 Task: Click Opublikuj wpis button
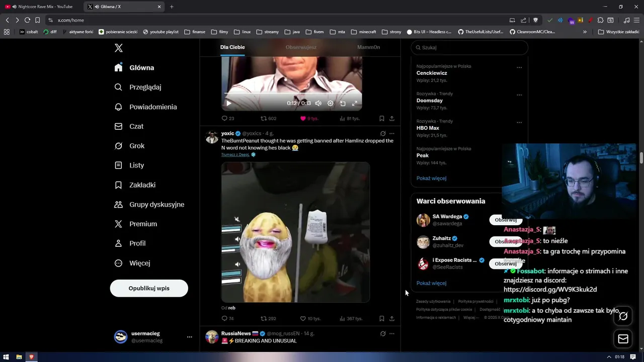pos(149,288)
